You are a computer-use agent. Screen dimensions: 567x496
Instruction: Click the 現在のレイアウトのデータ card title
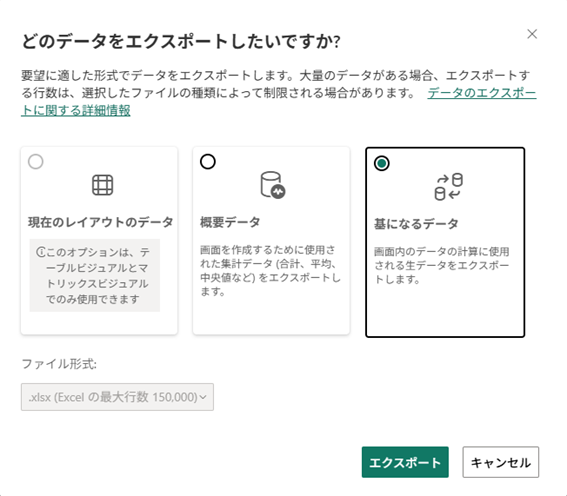[101, 222]
